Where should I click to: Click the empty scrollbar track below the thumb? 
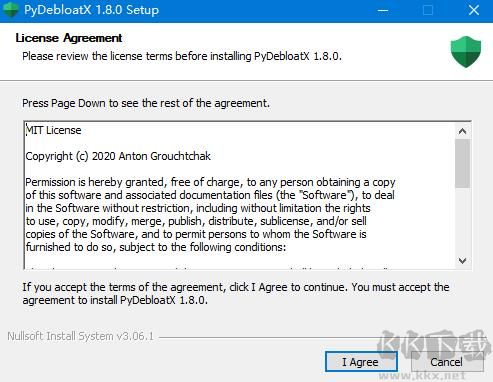click(462, 220)
